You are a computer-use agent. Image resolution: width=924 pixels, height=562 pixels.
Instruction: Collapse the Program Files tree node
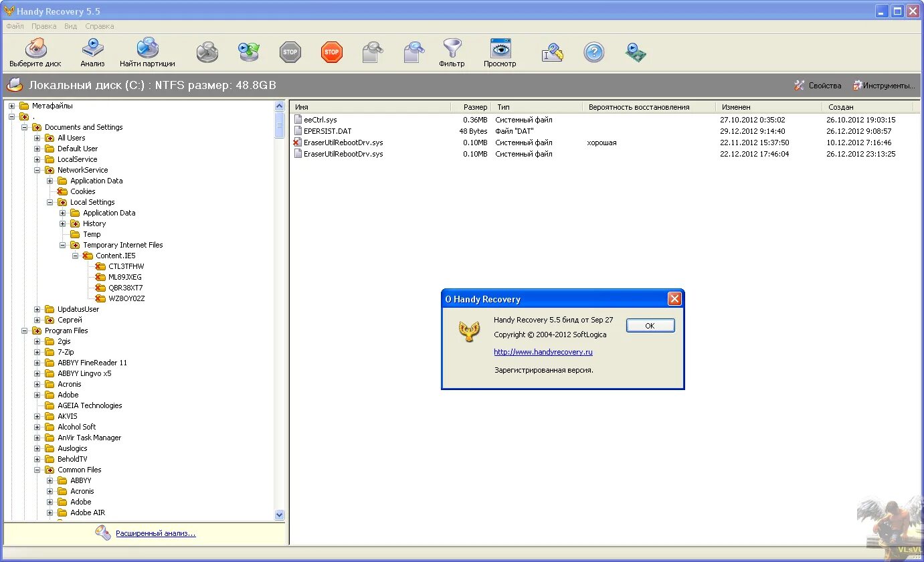point(25,331)
